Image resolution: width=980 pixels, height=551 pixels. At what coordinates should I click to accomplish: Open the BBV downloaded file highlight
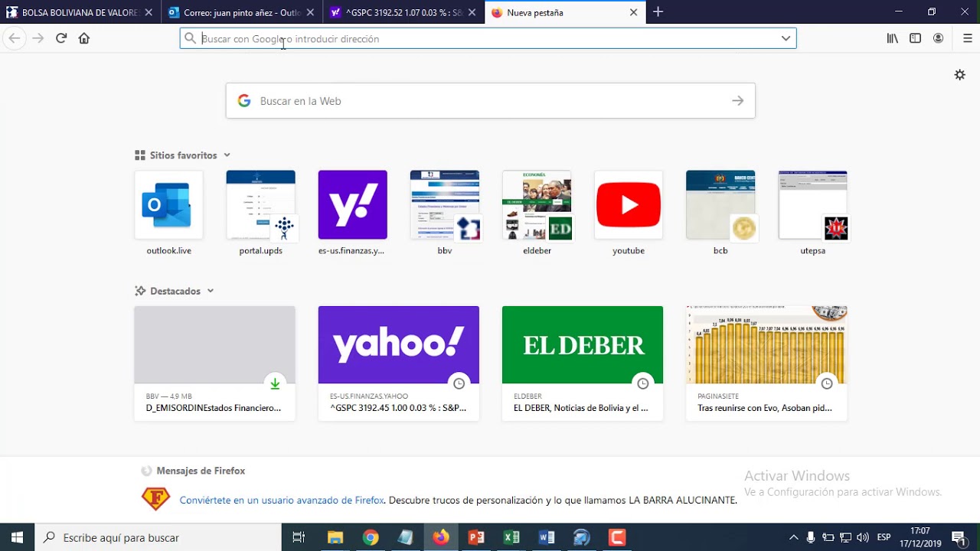214,364
